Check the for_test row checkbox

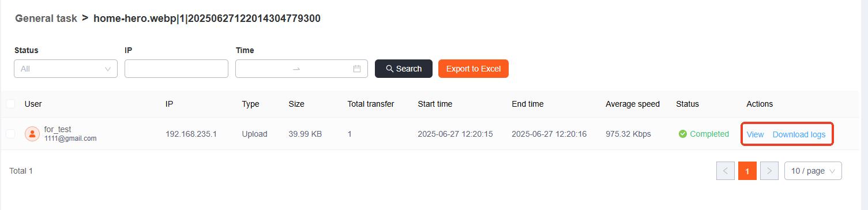click(10, 134)
